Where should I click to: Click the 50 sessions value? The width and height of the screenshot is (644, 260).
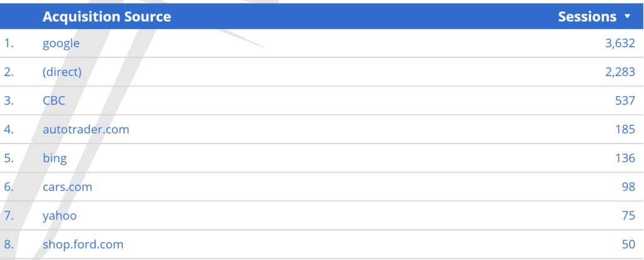pyautogui.click(x=628, y=244)
